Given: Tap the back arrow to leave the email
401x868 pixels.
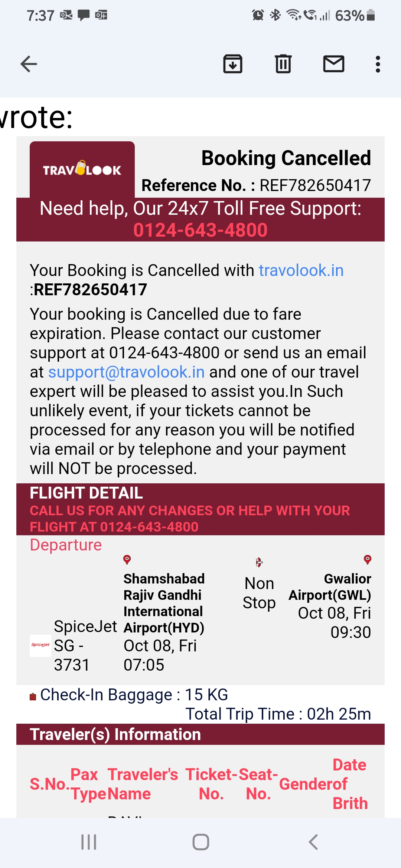Looking at the screenshot, I should (x=29, y=64).
